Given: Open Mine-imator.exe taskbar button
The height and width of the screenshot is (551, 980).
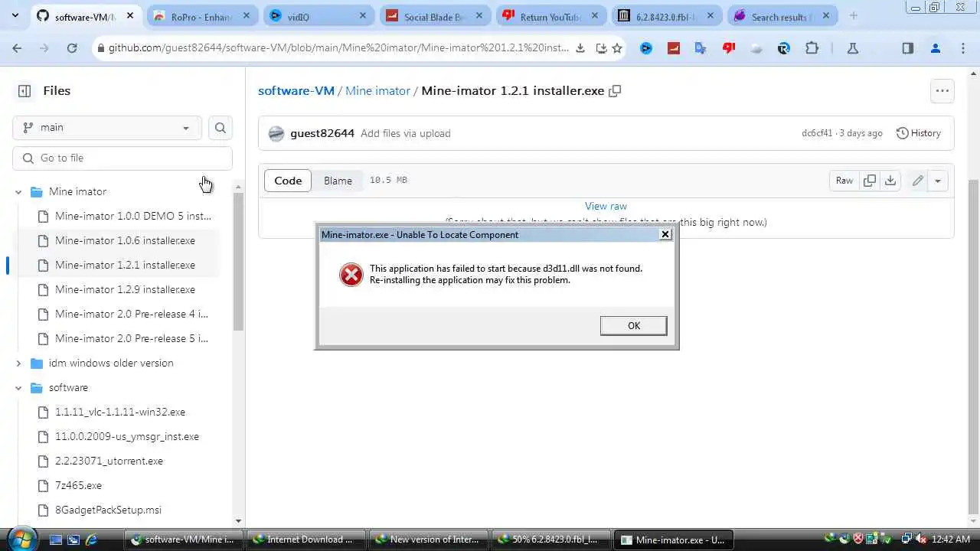Looking at the screenshot, I should pyautogui.click(x=674, y=540).
